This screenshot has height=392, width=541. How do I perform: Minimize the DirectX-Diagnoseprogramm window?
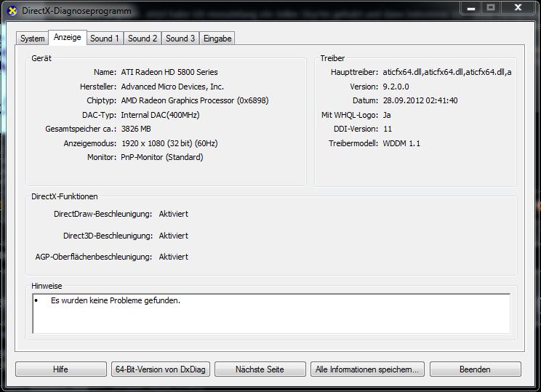point(471,7)
